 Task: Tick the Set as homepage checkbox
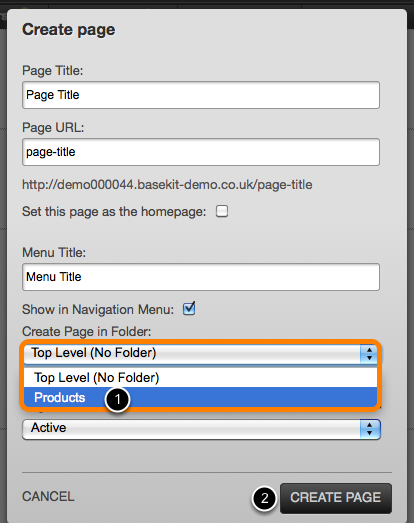[222, 211]
